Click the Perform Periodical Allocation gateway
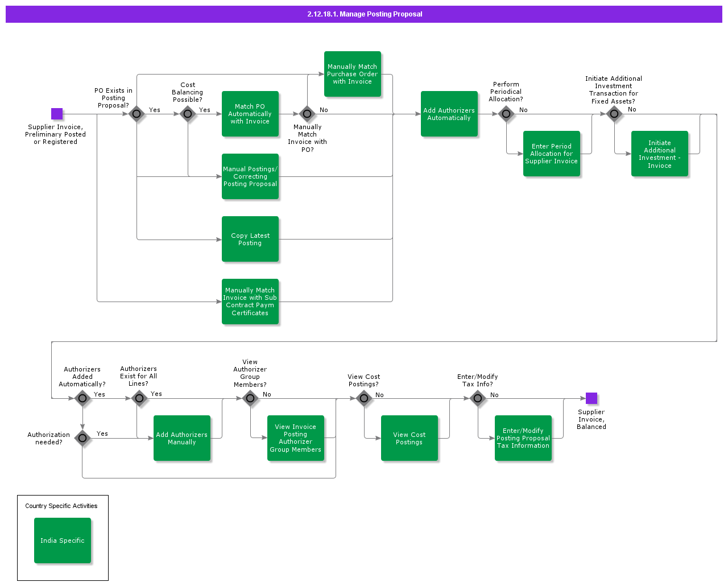Screen dimensions: 728x586 tap(506, 114)
